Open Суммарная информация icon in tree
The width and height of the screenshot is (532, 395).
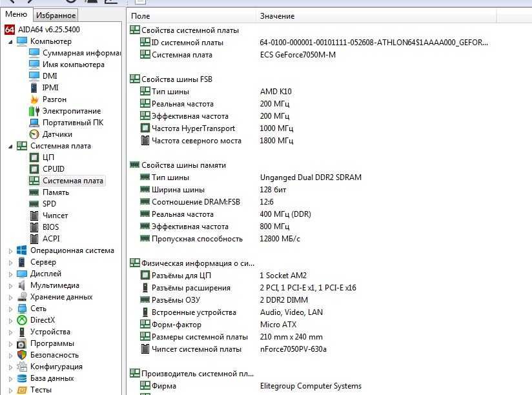click(x=34, y=53)
